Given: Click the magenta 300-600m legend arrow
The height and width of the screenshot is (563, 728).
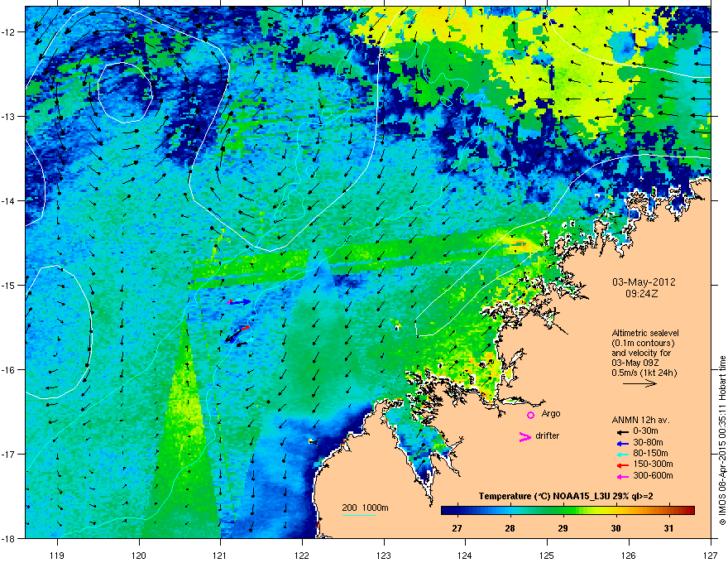Looking at the screenshot, I should point(622,477).
